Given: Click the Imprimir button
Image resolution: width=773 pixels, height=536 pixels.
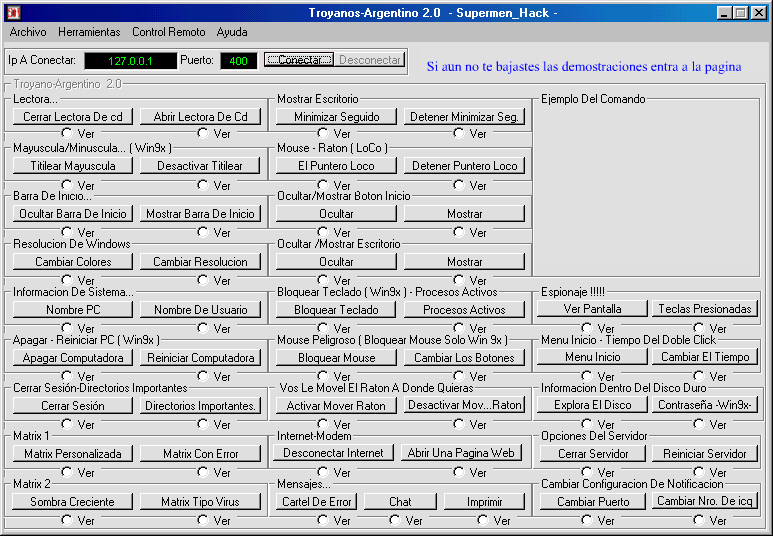Looking at the screenshot, I should (483, 502).
